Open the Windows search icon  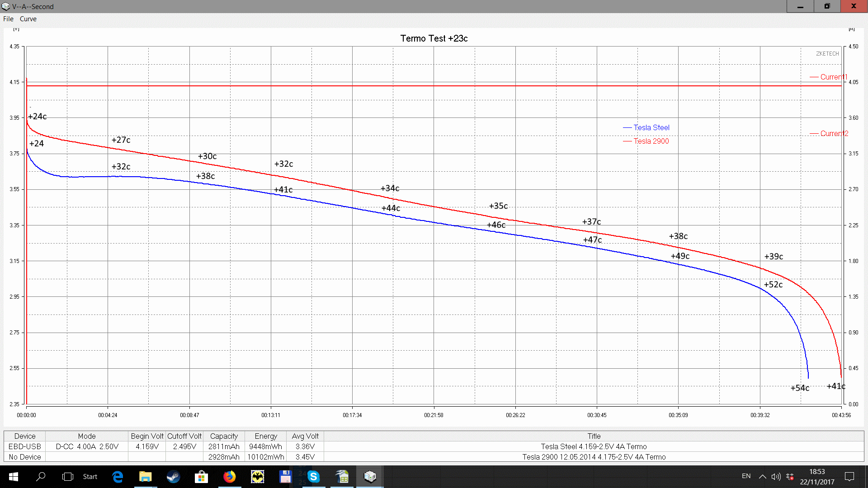tap(41, 477)
